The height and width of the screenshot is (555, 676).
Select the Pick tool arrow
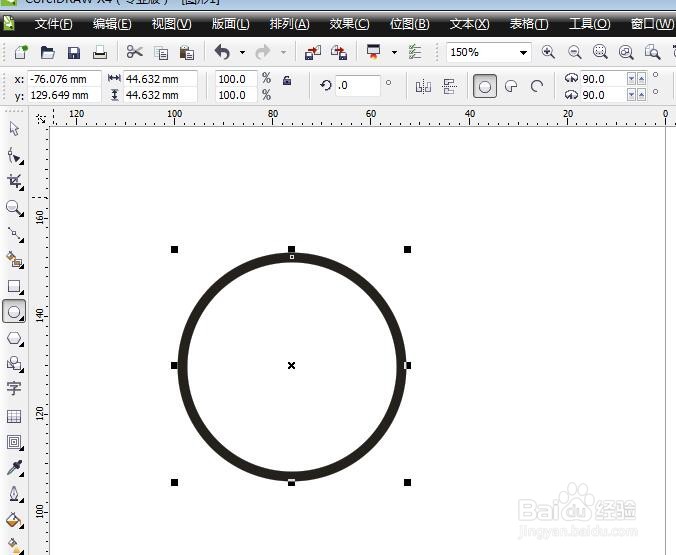pos(14,129)
